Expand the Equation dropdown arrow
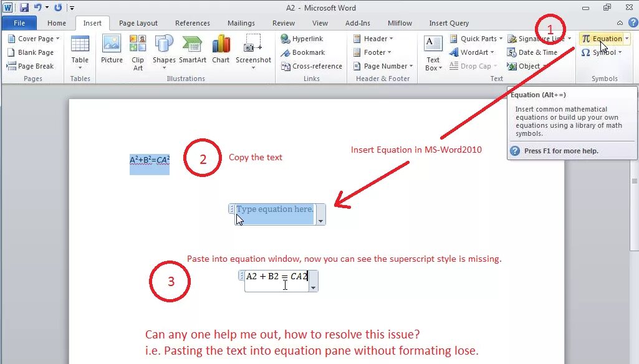The image size is (639, 364). (x=627, y=39)
